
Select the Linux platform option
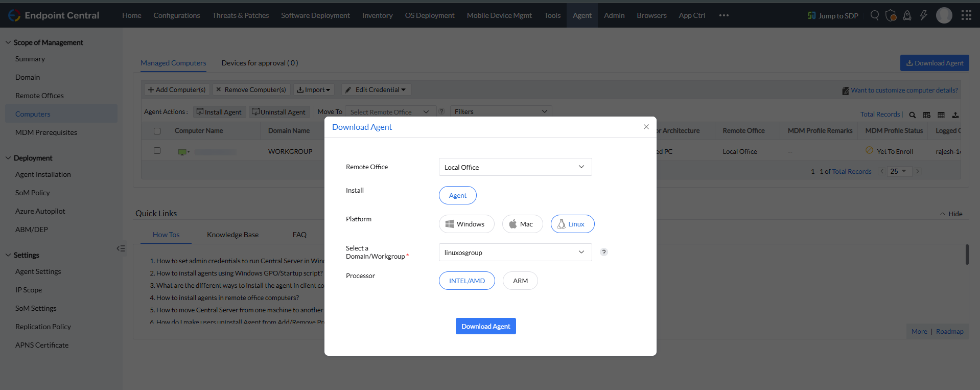pyautogui.click(x=572, y=224)
